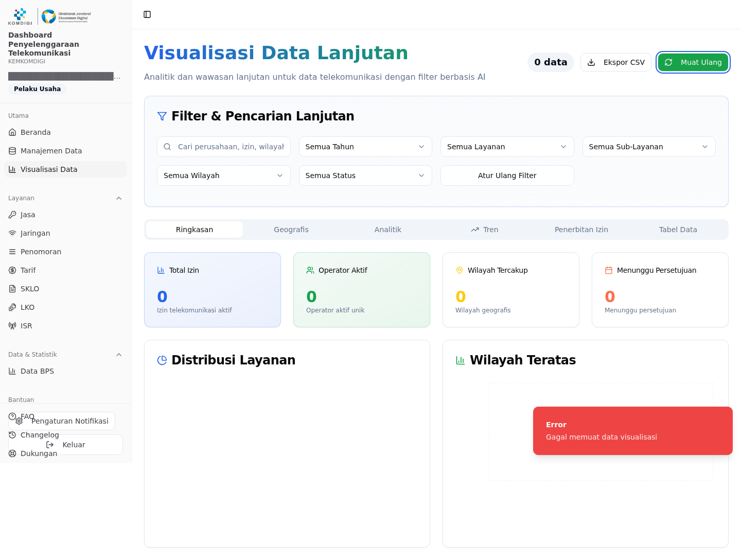Switch to the Ringkasan tab

195,230
